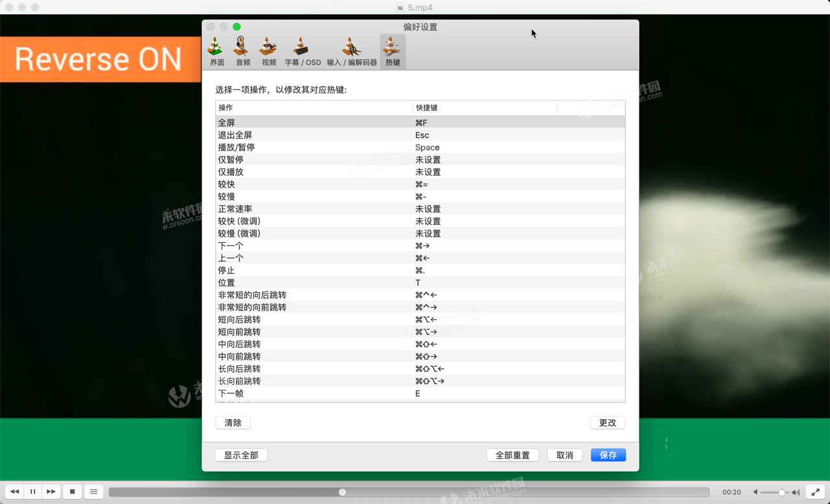The height and width of the screenshot is (504, 830).
Task: Select the 中向后跳转 row
Action: pyautogui.click(x=420, y=344)
